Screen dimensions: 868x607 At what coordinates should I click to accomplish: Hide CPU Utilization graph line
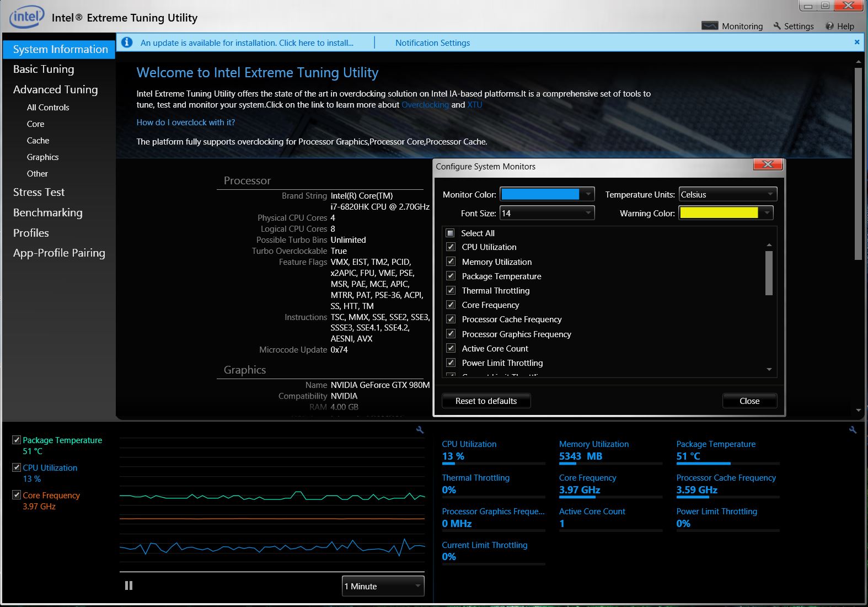(17, 467)
